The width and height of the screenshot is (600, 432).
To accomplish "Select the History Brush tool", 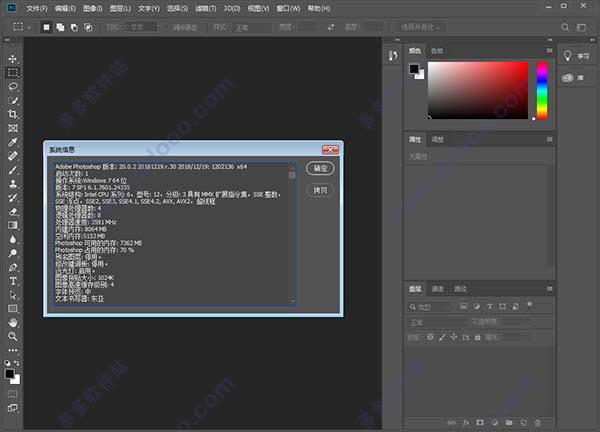I will tap(13, 197).
